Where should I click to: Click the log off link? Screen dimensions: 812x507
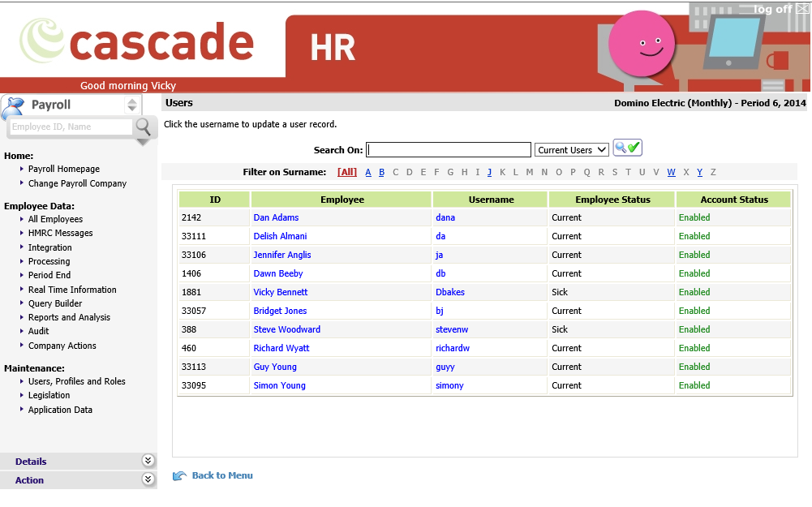click(772, 9)
